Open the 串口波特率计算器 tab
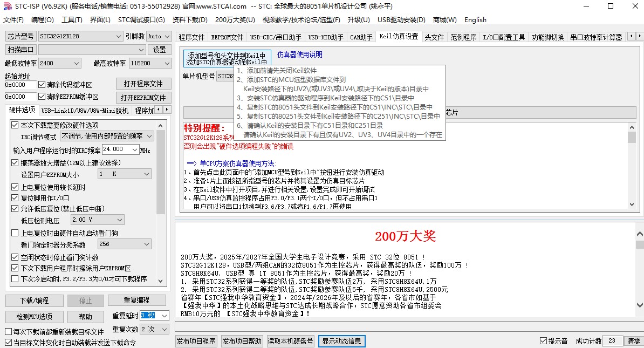The width and height of the screenshot is (644, 348). [x=596, y=37]
